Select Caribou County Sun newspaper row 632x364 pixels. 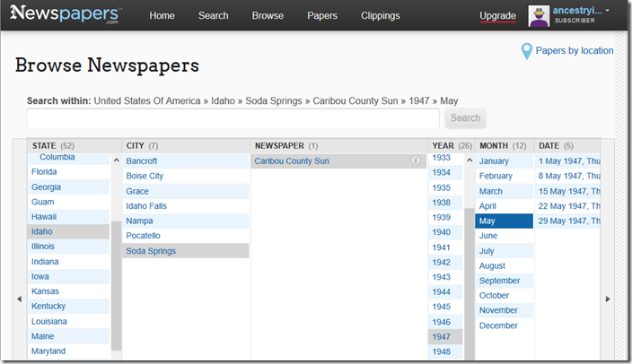coord(338,161)
